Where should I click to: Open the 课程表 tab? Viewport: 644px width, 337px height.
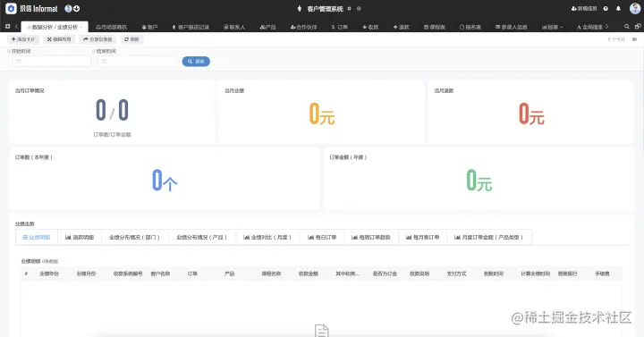pos(435,27)
